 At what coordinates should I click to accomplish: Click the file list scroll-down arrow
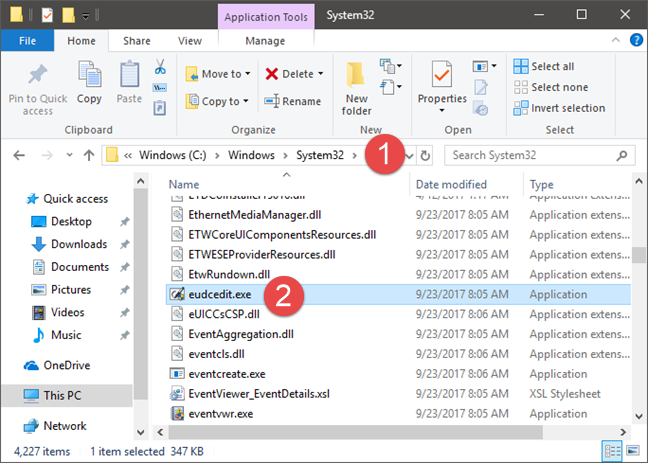point(639,416)
